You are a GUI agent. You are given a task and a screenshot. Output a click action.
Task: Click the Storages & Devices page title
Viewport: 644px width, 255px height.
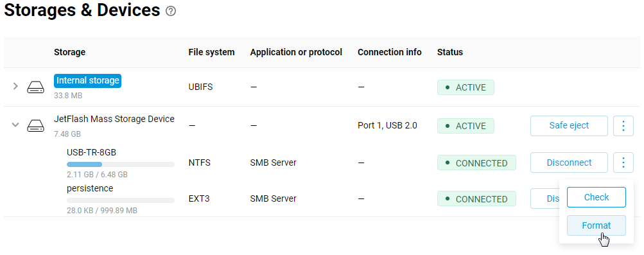[82, 10]
